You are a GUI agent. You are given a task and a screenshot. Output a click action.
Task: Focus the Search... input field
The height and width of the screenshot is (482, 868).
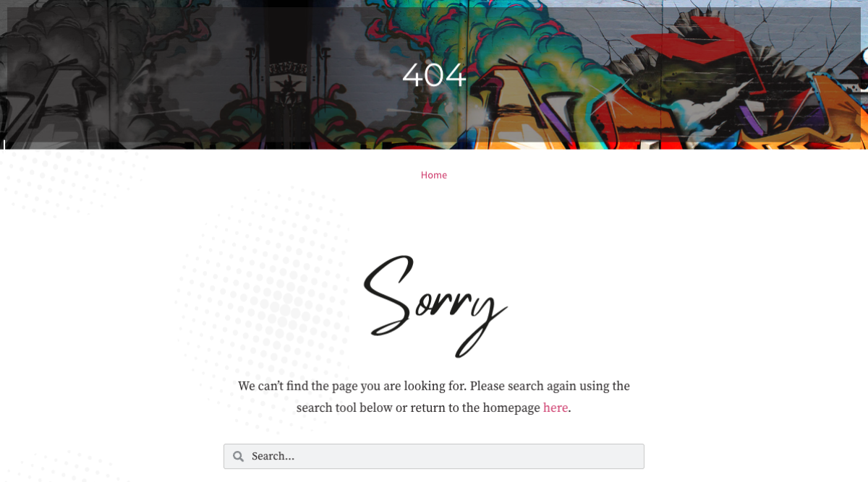434,456
